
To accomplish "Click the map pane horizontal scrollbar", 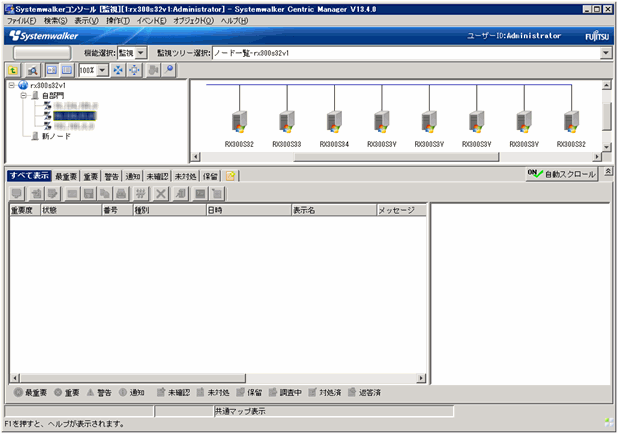I will point(400,156).
